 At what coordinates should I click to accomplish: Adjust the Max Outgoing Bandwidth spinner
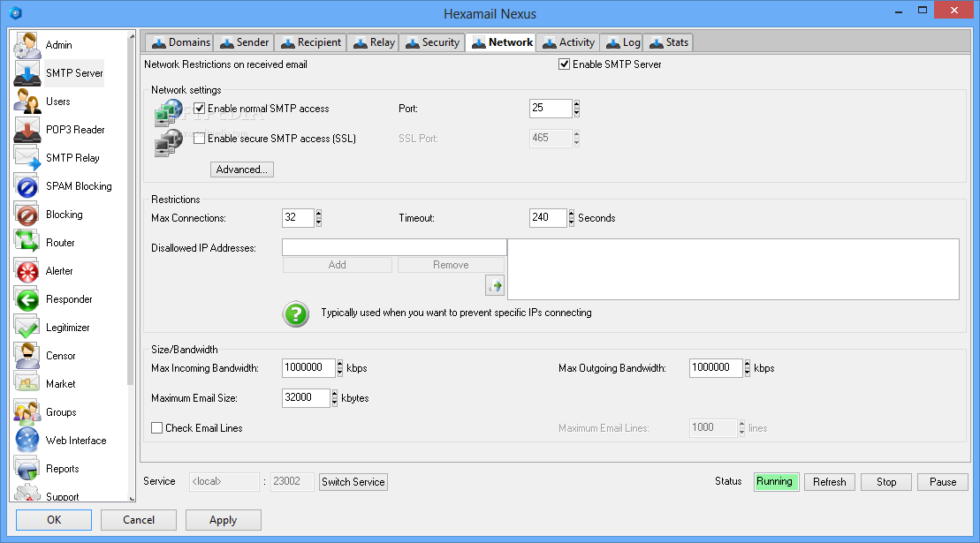(747, 368)
